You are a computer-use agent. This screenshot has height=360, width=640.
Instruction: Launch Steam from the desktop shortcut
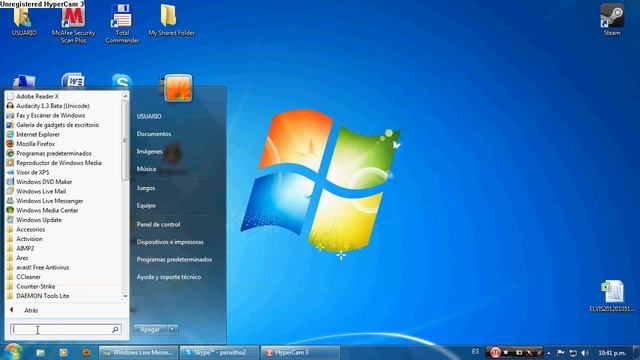(x=612, y=20)
